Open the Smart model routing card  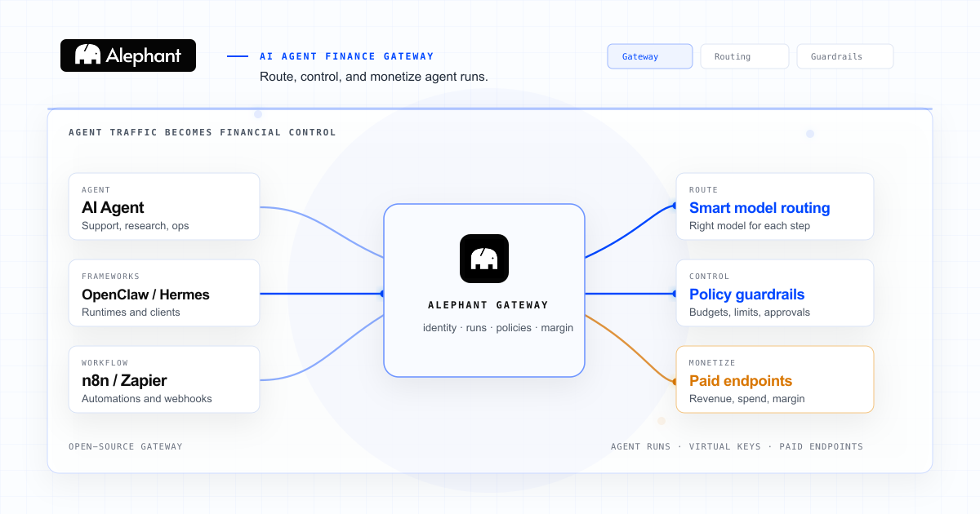coord(775,206)
